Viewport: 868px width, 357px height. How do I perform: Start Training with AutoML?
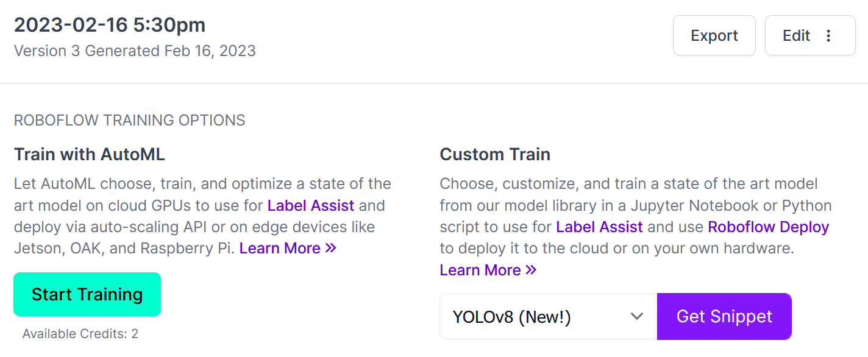[87, 294]
